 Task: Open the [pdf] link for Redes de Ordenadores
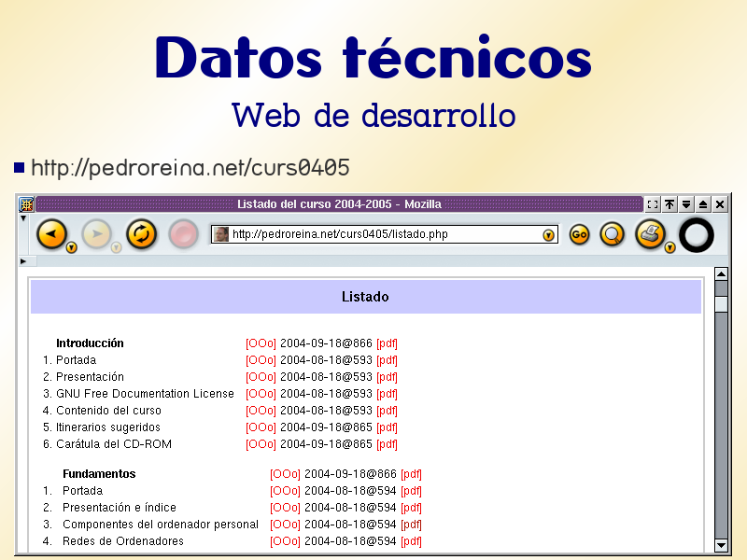tap(411, 540)
